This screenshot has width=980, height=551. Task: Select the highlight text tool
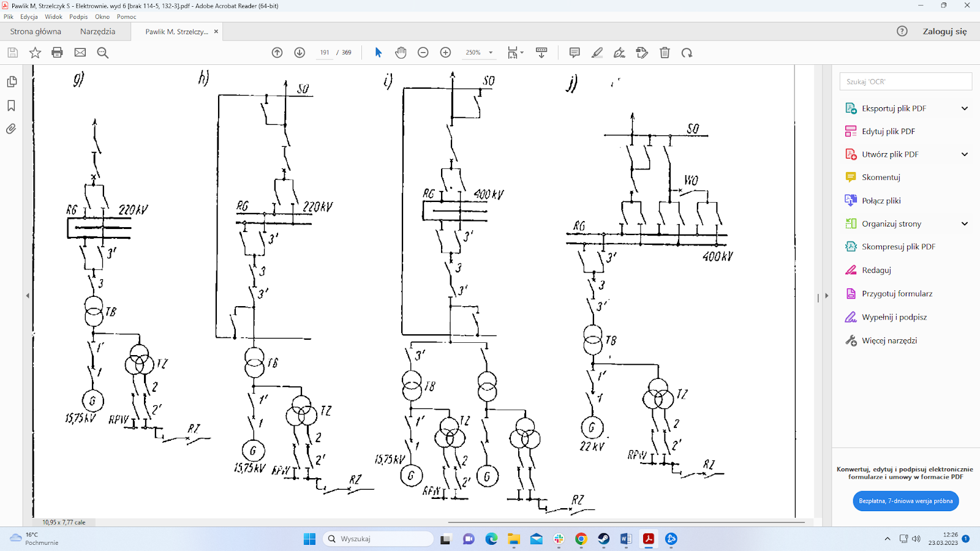[597, 53]
